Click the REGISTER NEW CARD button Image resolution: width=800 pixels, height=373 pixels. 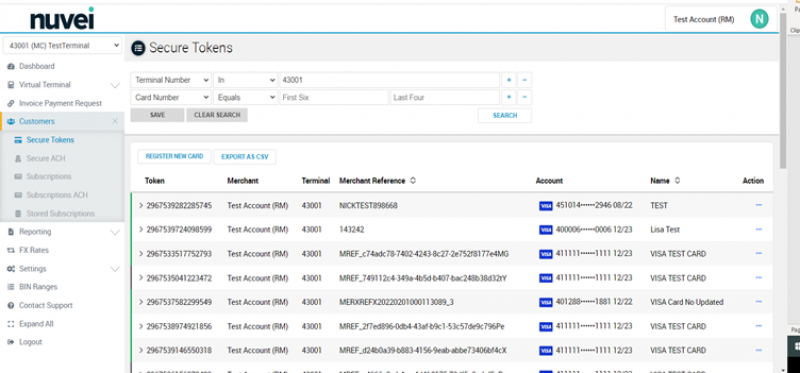pos(174,157)
